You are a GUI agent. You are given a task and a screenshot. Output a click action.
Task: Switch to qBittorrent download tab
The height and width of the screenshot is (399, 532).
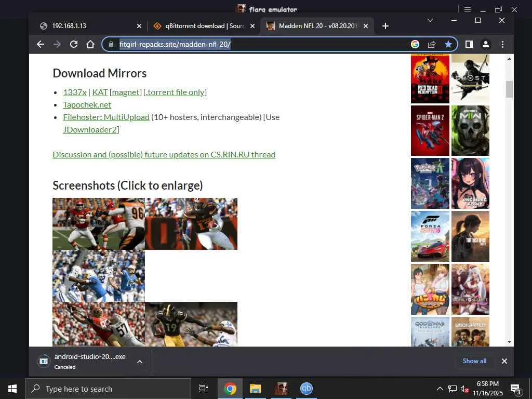click(x=204, y=26)
